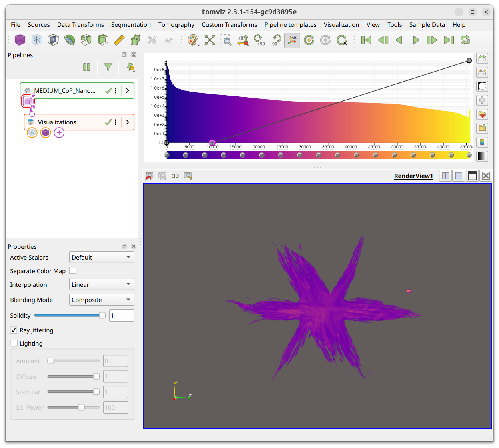Image resolution: width=499 pixels, height=448 pixels.
Task: Select the Ruler measurement tool
Action: coord(119,40)
